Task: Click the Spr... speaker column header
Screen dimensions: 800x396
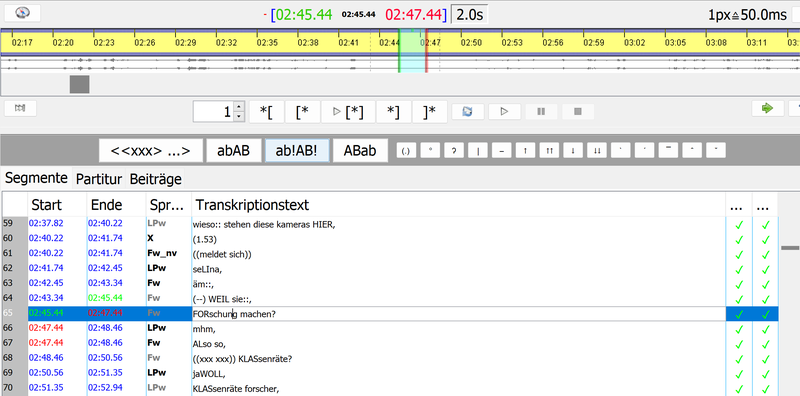Action: (x=169, y=205)
